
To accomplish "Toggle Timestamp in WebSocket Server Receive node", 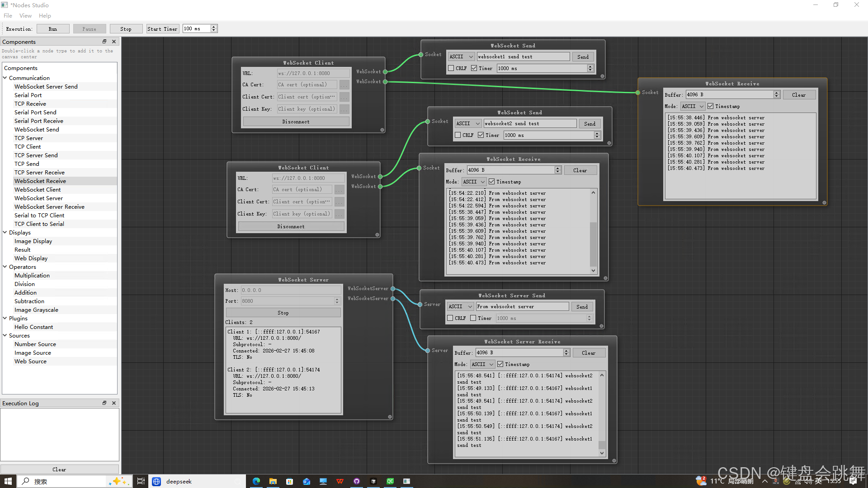I will (500, 364).
